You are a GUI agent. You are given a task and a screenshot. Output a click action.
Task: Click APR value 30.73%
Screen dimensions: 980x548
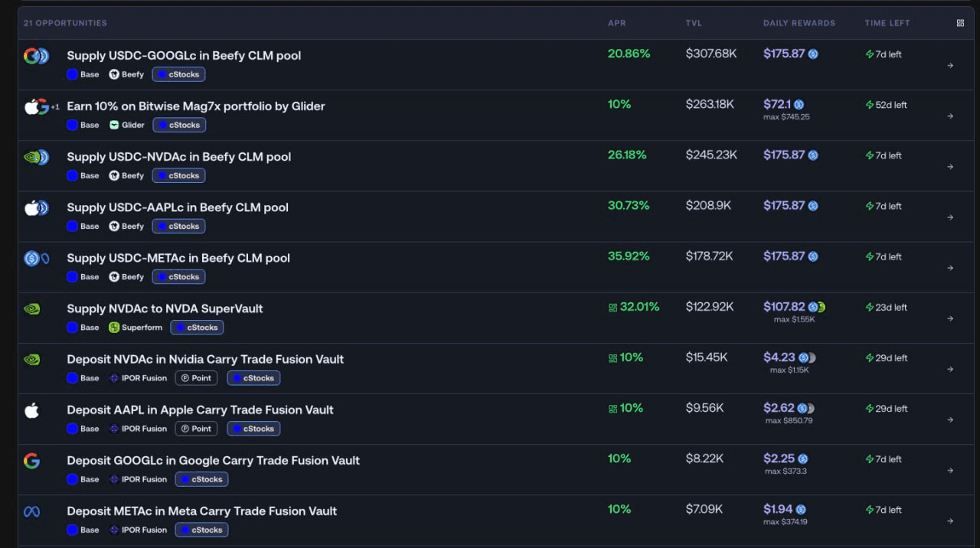(x=629, y=206)
